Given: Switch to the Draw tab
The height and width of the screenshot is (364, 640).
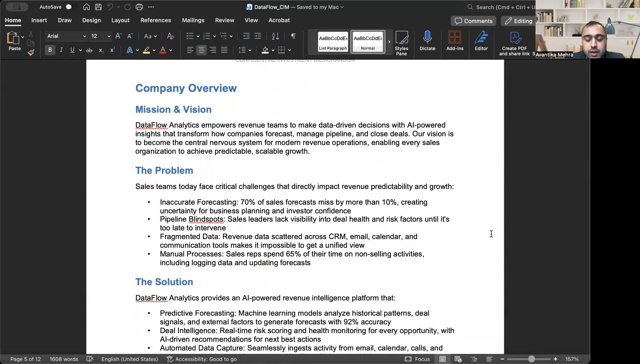Looking at the screenshot, I should (x=65, y=20).
